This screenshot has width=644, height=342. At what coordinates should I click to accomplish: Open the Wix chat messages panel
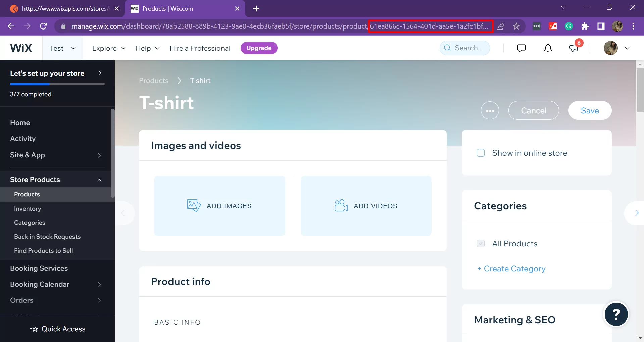pos(521,48)
